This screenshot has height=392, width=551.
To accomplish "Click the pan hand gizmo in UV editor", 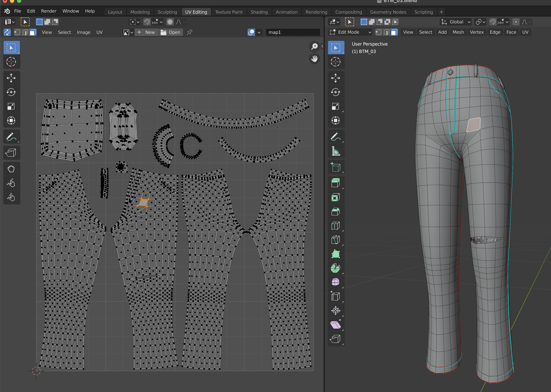I will pos(315,59).
